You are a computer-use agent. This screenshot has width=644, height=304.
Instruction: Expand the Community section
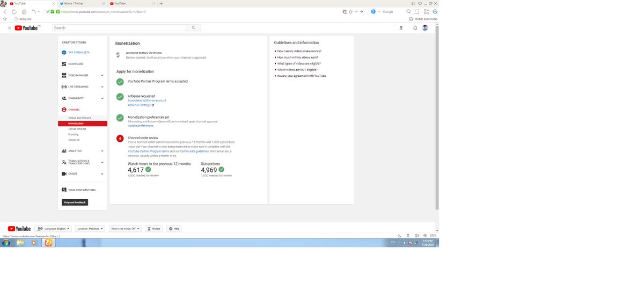83,98
